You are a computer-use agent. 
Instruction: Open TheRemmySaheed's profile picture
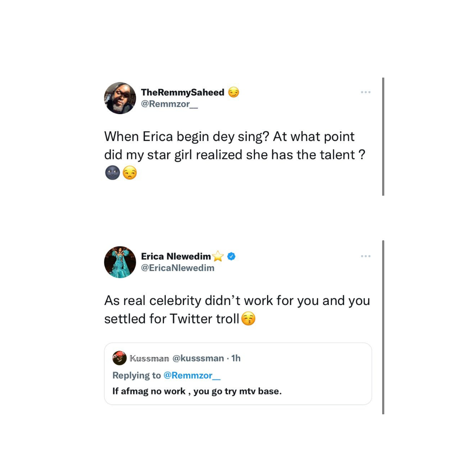click(x=120, y=98)
